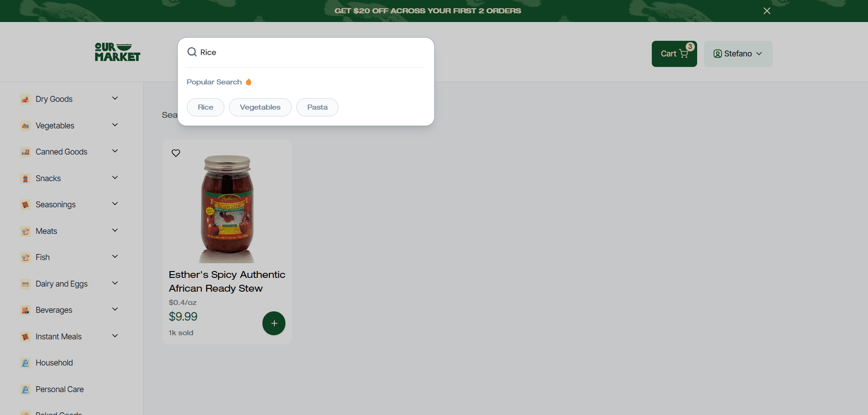The image size is (868, 415).
Task: Expand the Vegetables category chevron
Action: (115, 125)
